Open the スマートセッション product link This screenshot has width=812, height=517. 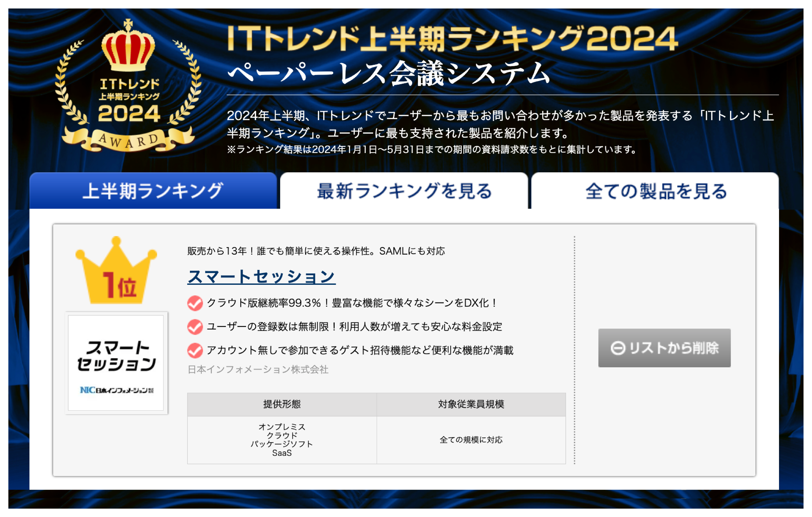261,277
